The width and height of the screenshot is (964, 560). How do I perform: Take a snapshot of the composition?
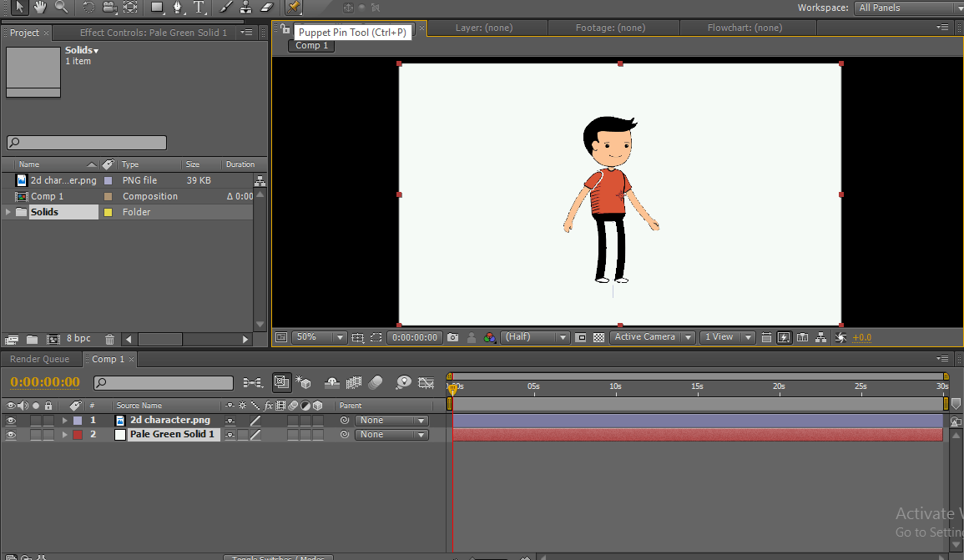[x=454, y=337]
